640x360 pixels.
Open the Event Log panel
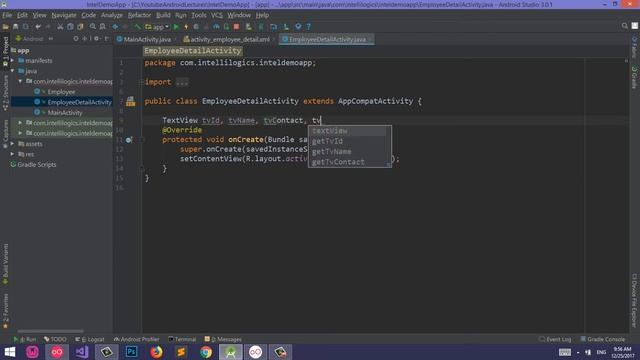click(x=555, y=339)
